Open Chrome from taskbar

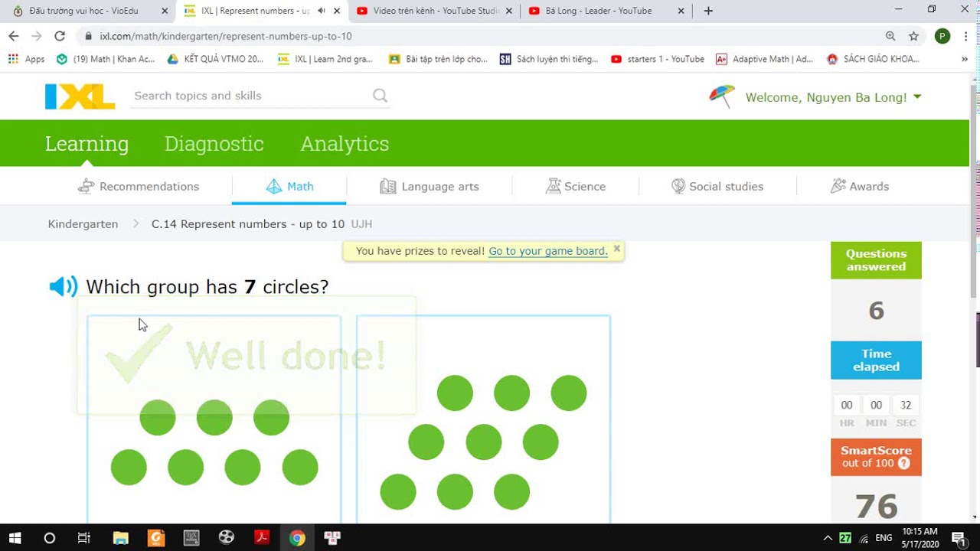(297, 538)
